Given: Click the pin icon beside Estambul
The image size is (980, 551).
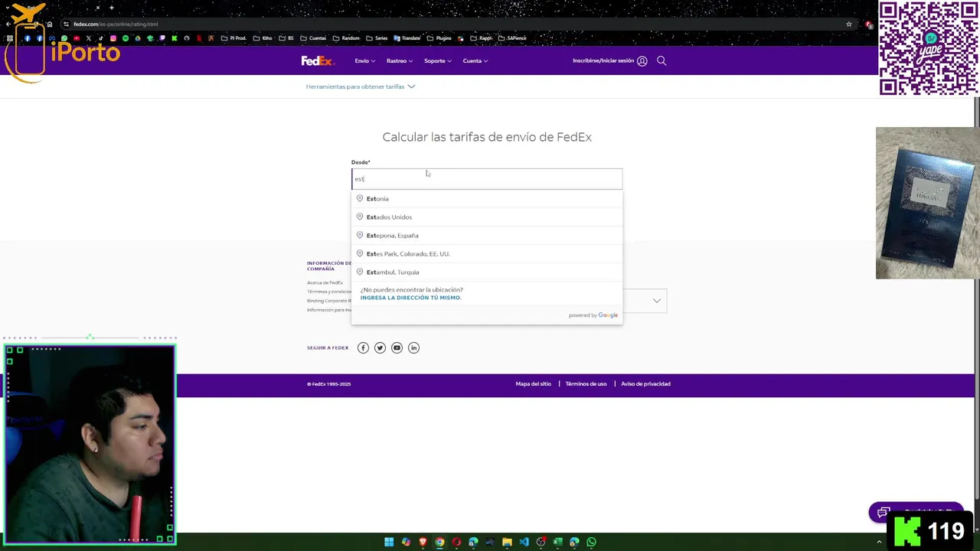Looking at the screenshot, I should 359,272.
